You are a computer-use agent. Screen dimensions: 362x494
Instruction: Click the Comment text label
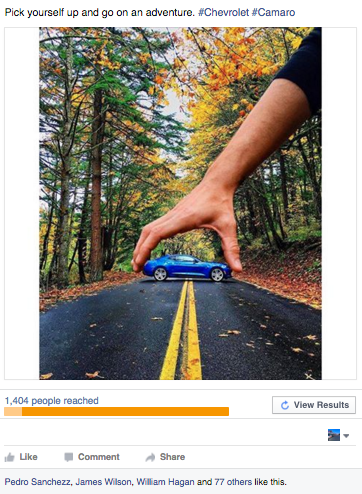[99, 457]
